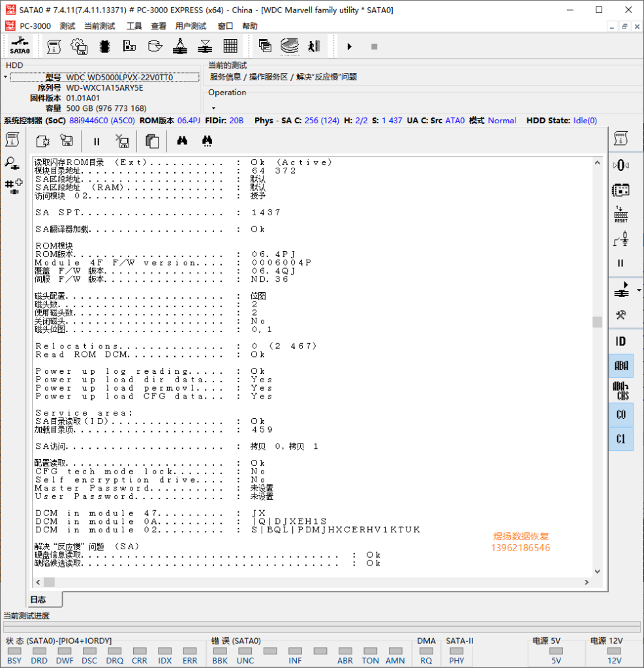Image resolution: width=644 pixels, height=668 pixels.
Task: Click the scroll icon atop right sidebar
Action: [621, 138]
